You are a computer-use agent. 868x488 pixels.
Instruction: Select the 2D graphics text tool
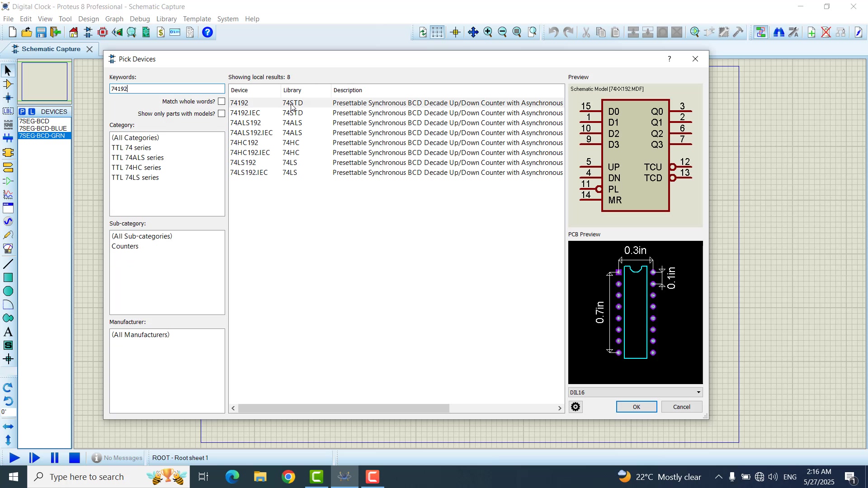[8, 332]
